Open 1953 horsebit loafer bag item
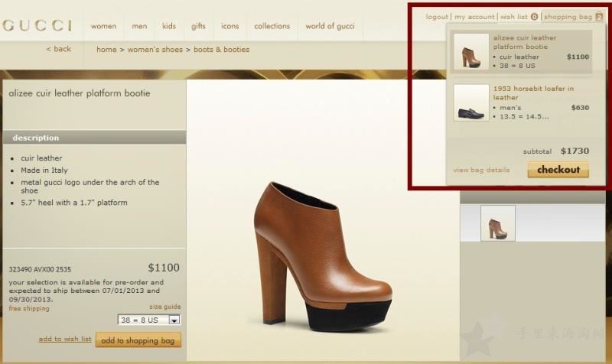Screen dimensions: 612x364 coord(533,93)
